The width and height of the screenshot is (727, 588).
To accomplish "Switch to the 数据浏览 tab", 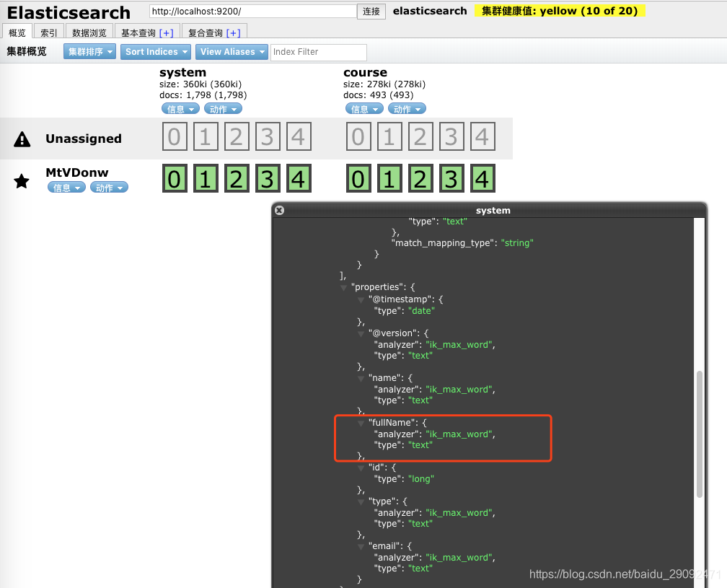I will click(x=89, y=32).
